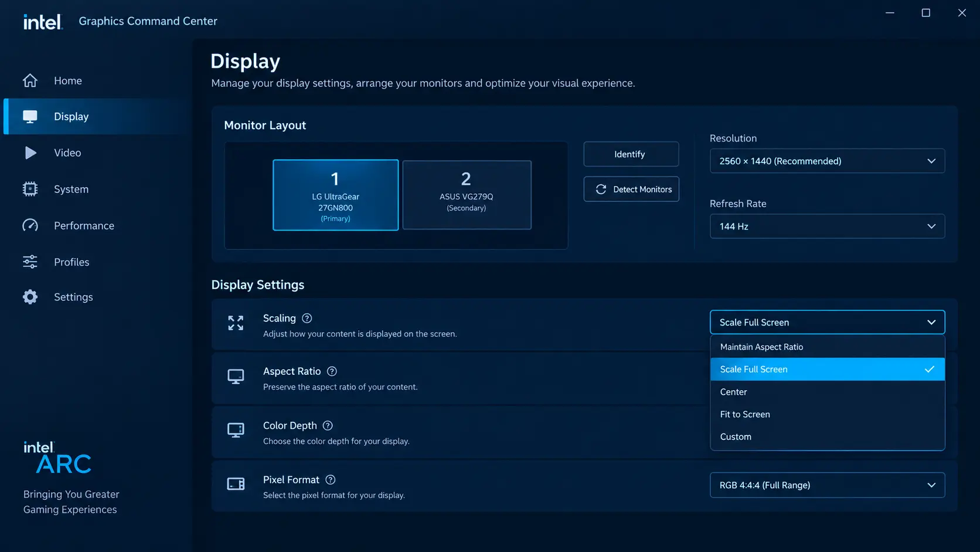Choose Center from the scaling list

click(x=827, y=392)
